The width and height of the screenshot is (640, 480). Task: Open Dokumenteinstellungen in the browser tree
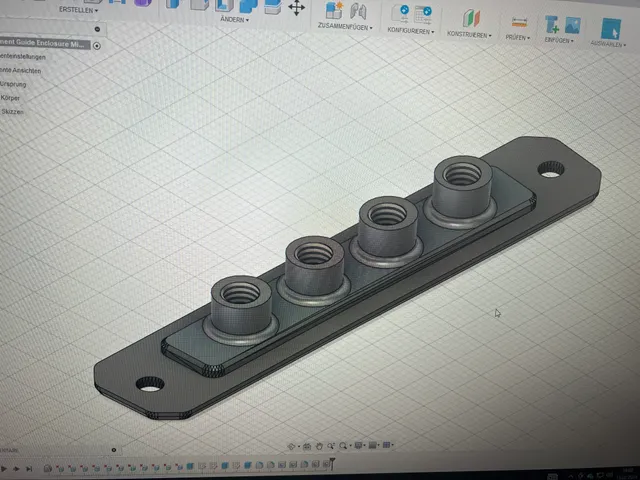[x=23, y=56]
